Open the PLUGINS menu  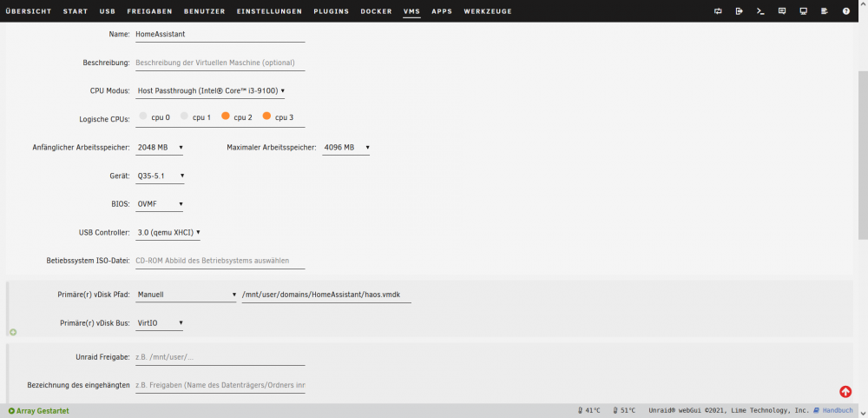(x=331, y=11)
